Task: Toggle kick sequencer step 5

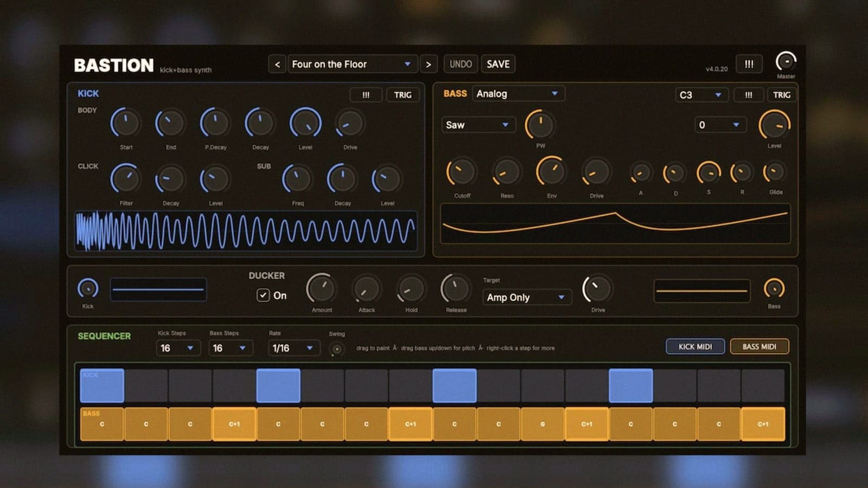Action: (x=278, y=386)
